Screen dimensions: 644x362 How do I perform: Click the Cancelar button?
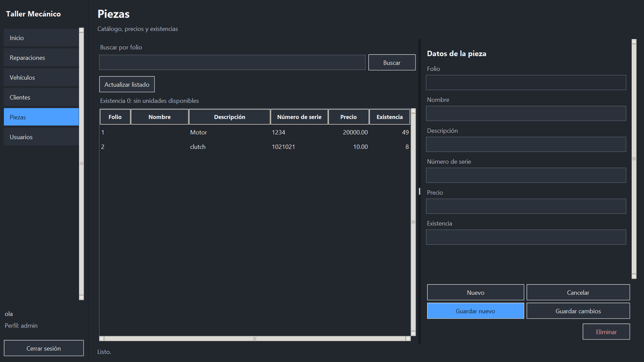coord(578,292)
